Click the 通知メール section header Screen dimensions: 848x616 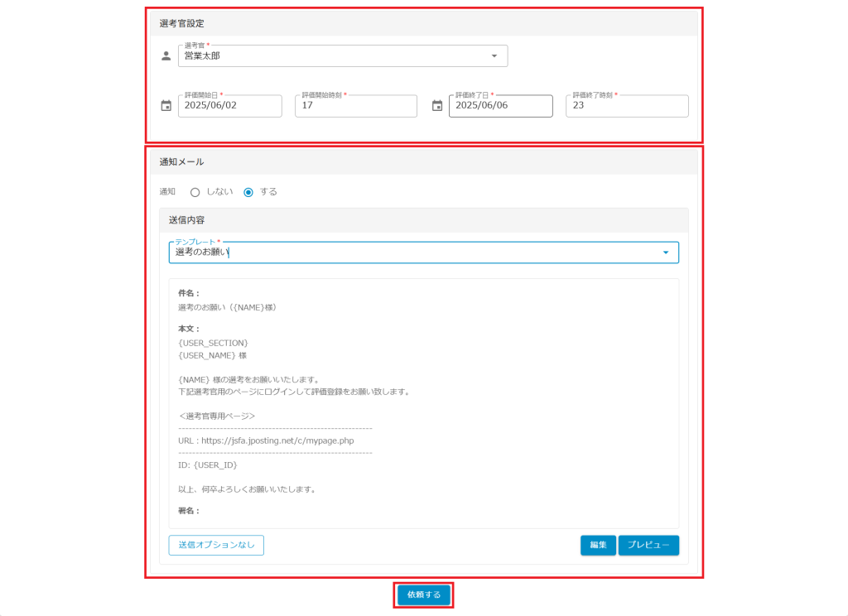pyautogui.click(x=181, y=162)
